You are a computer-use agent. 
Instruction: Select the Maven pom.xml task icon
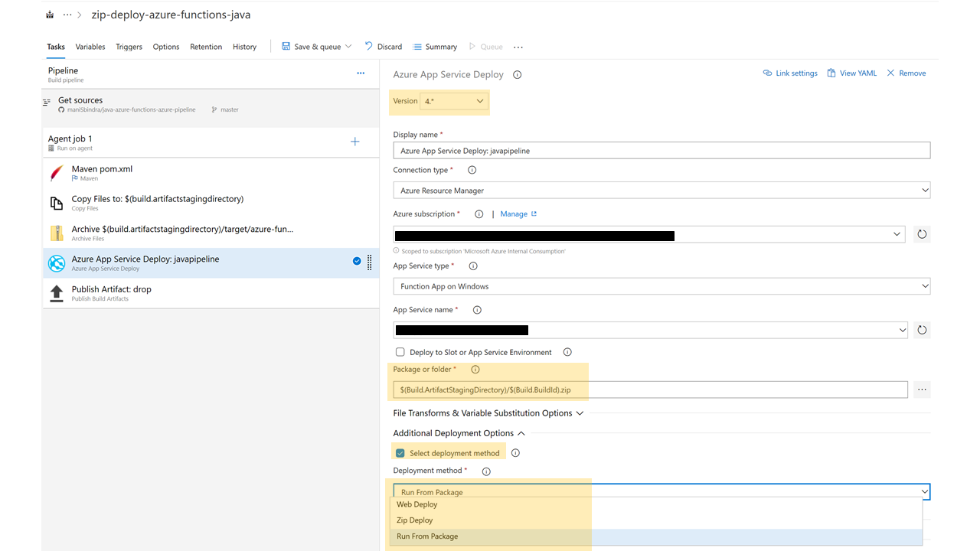coord(55,173)
